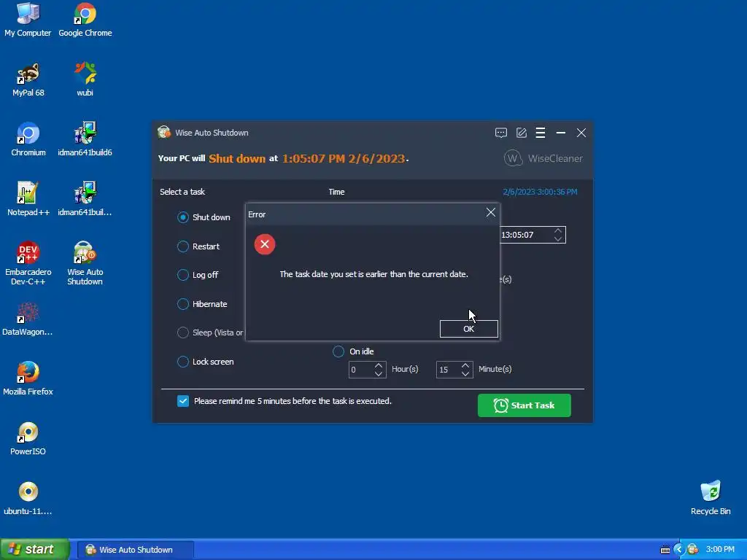This screenshot has width=747, height=560.
Task: Select idman641build6 desktop icon
Action: tap(85, 139)
